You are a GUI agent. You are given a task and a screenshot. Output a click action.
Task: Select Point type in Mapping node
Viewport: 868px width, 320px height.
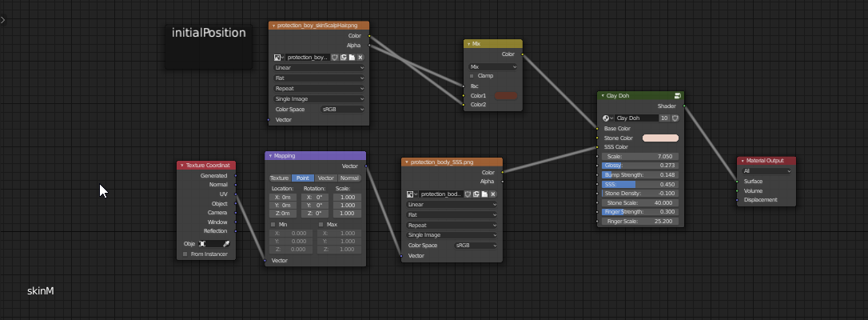coord(303,178)
